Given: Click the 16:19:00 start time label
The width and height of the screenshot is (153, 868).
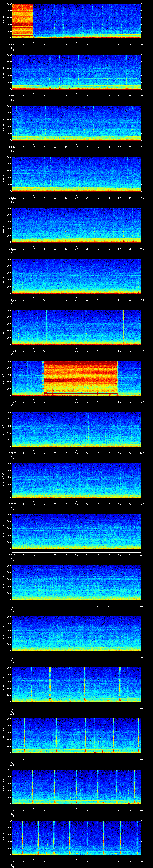Looking at the screenshot, I should [12, 300].
